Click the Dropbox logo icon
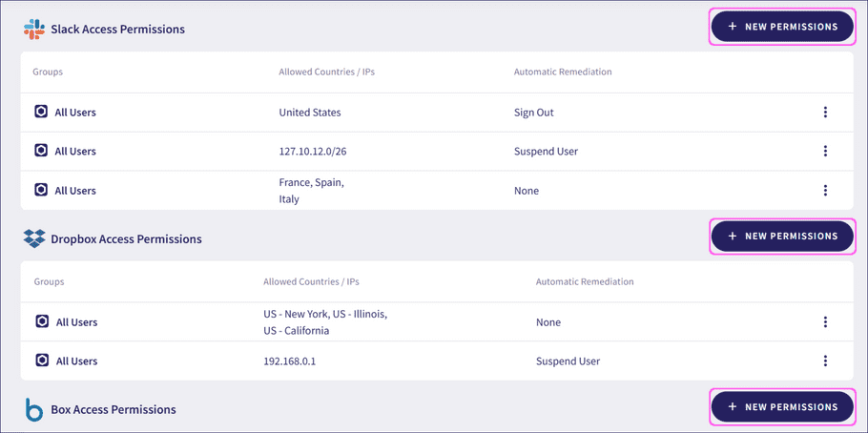 [34, 238]
